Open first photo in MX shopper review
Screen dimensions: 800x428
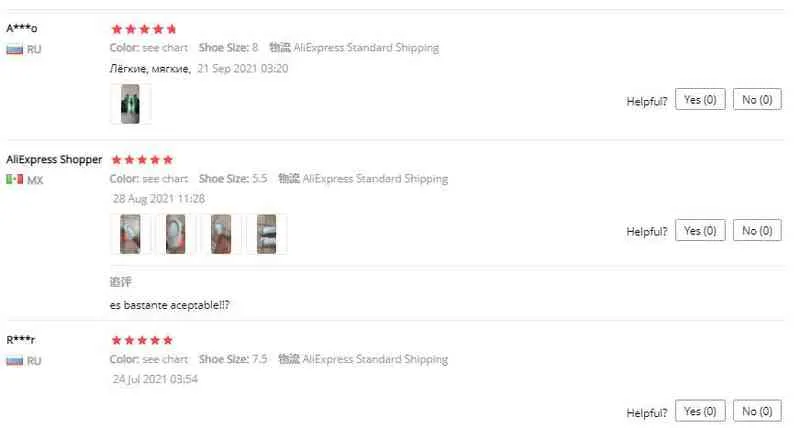click(131, 234)
